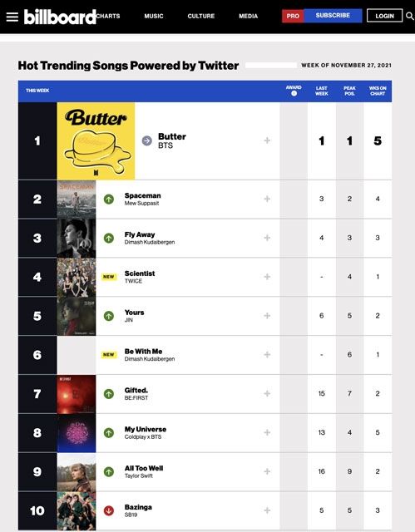Image resolution: width=415 pixels, height=532 pixels.
Task: Click the NEW badge beside Scientist
Action: pyautogui.click(x=109, y=277)
